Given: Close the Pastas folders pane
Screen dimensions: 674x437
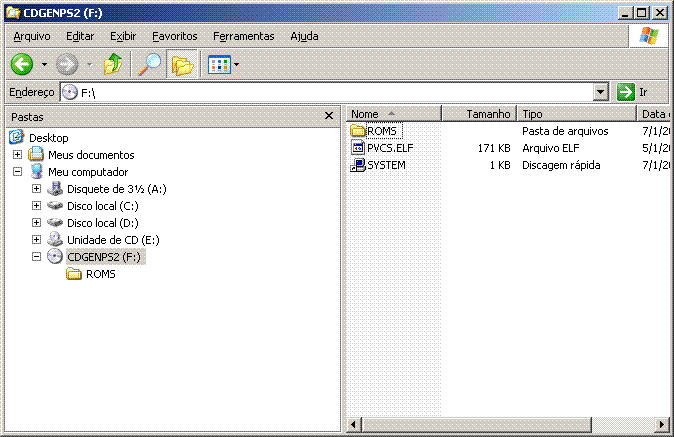Looking at the screenshot, I should 329,116.
